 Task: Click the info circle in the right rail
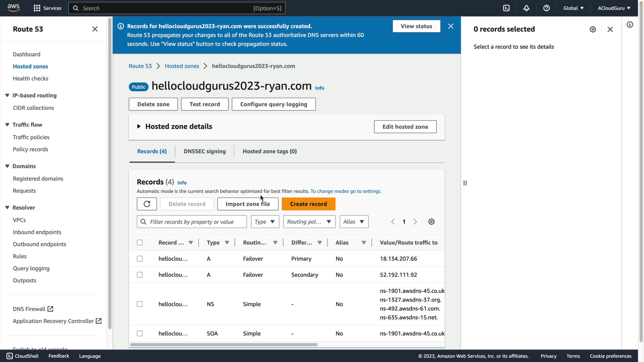tap(630, 25)
